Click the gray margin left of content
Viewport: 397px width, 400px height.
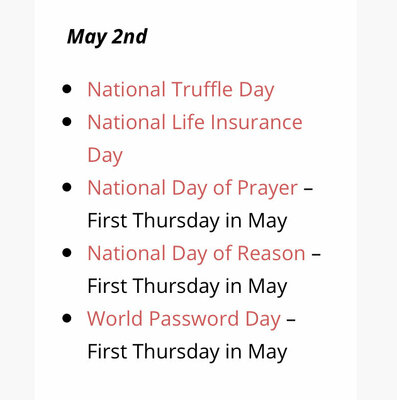pyautogui.click(x=17, y=200)
